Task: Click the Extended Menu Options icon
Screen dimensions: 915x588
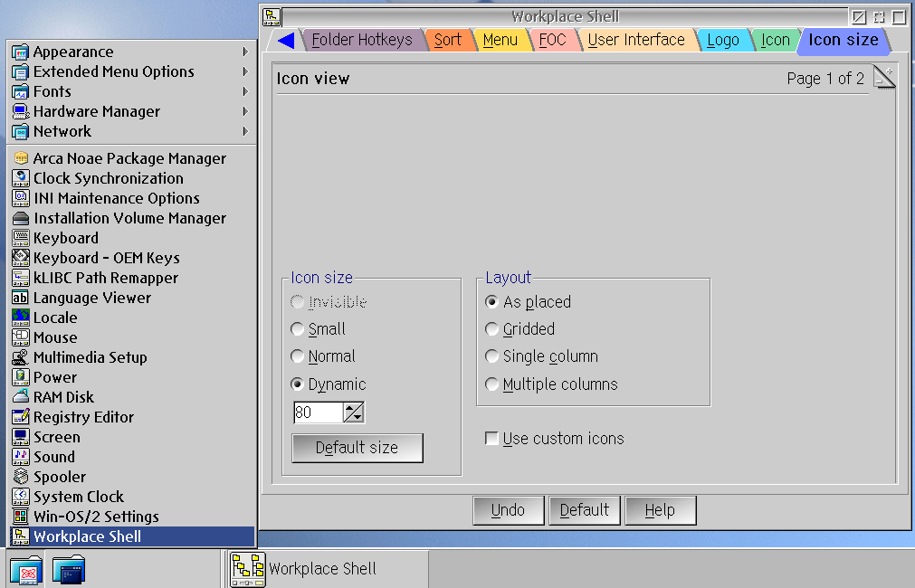Action: (21, 71)
